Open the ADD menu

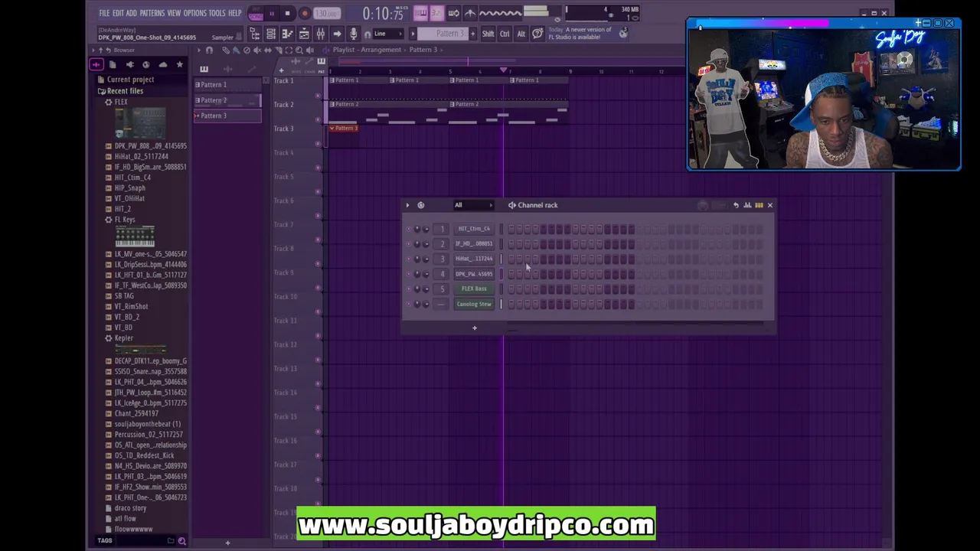coord(131,13)
